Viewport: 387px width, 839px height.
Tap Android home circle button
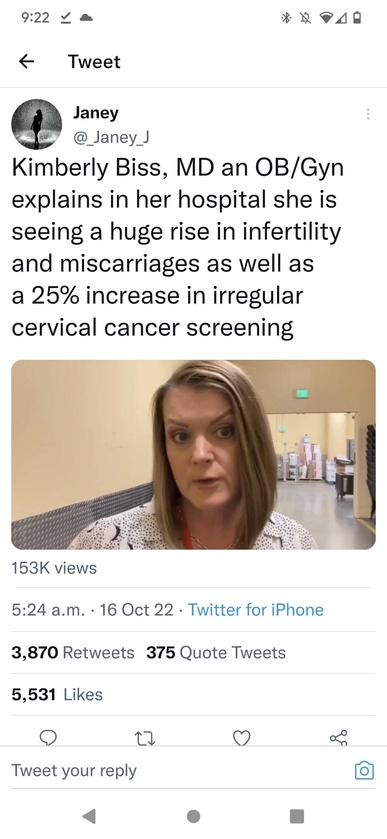(193, 815)
